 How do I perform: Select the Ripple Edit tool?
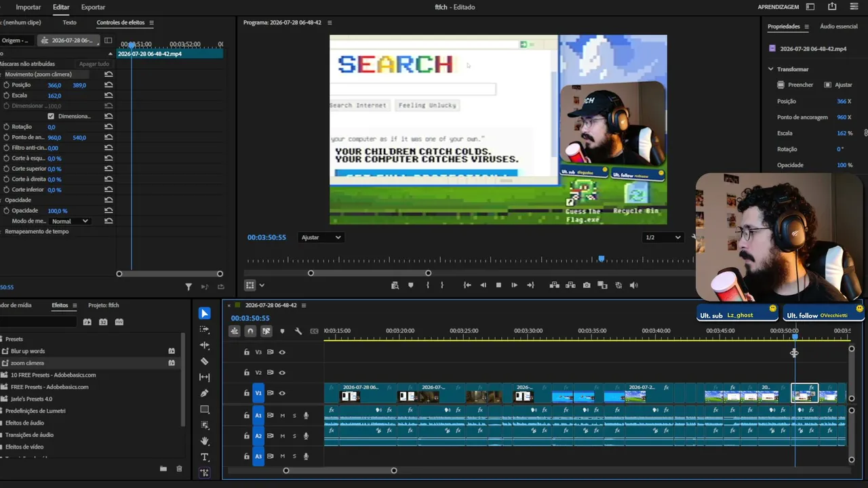205,346
